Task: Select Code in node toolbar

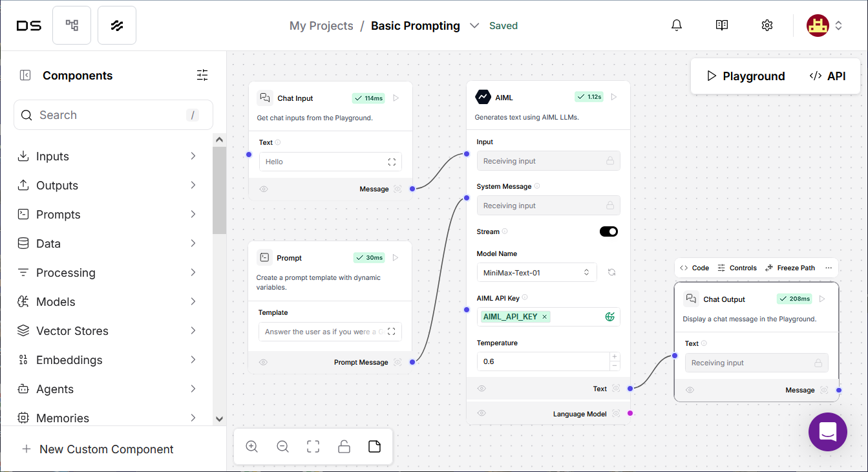Action: click(x=694, y=268)
